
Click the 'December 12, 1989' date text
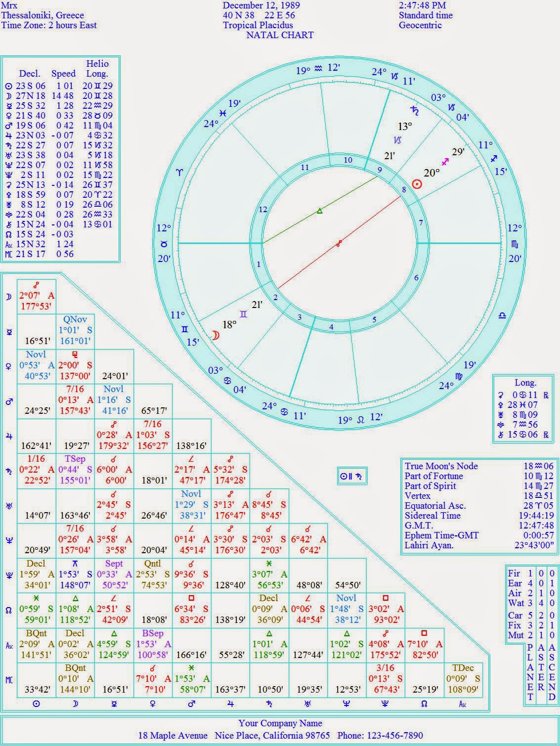click(261, 5)
